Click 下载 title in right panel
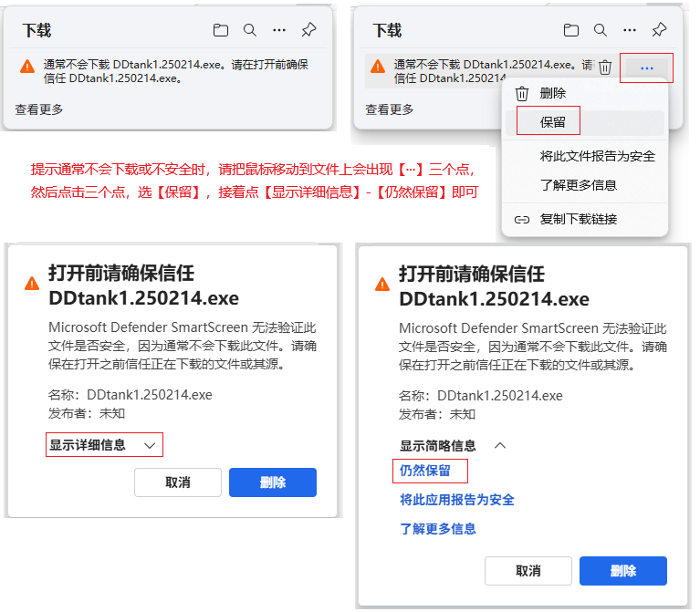 pyautogui.click(x=387, y=30)
